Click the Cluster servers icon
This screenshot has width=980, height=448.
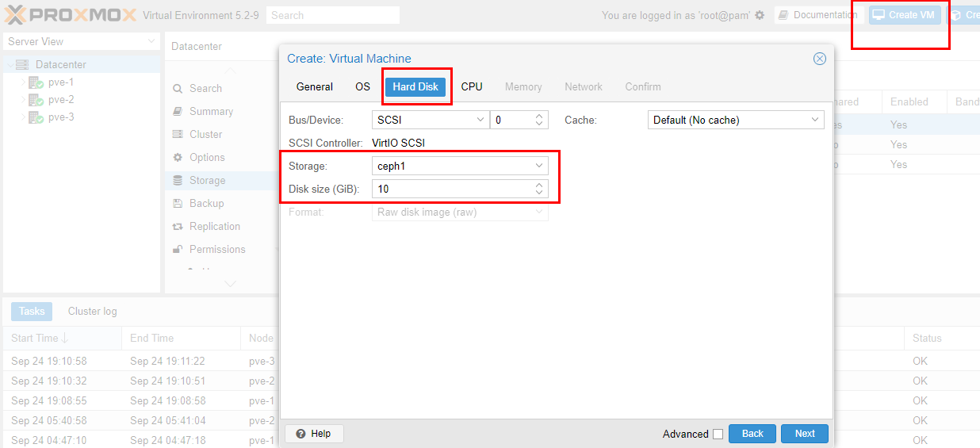coord(178,135)
